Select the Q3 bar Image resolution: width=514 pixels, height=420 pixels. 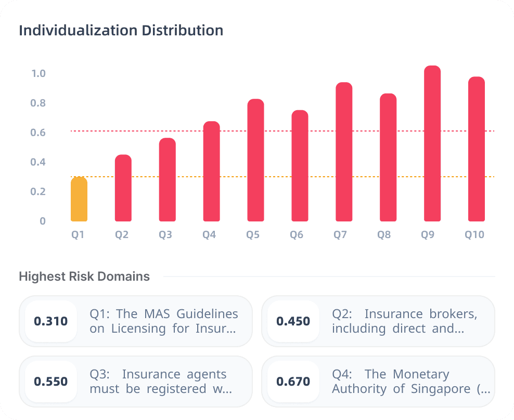point(167,180)
